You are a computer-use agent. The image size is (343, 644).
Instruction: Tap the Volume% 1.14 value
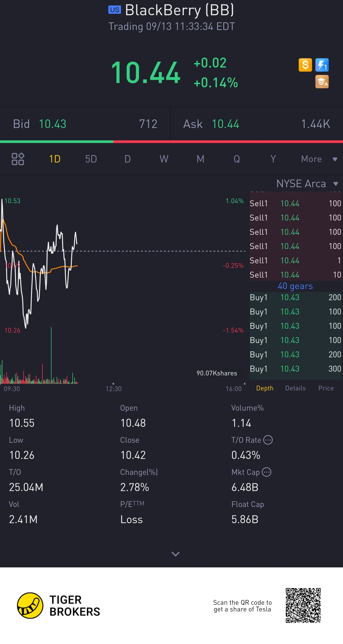pyautogui.click(x=241, y=423)
